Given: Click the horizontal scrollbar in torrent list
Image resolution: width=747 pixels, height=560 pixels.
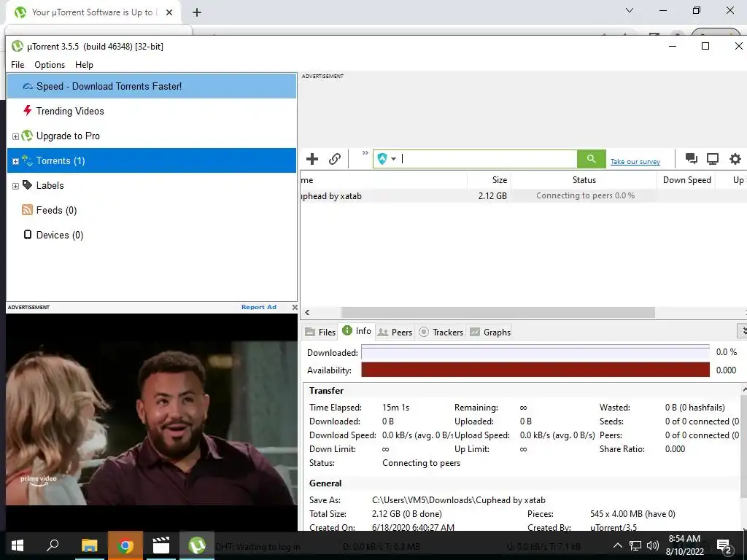Looking at the screenshot, I should pos(498,312).
